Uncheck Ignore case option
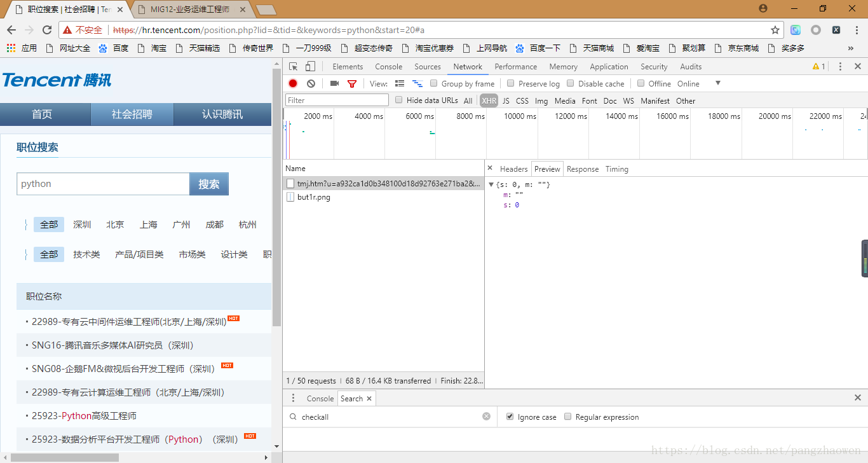Viewport: 868px width, 463px height. [510, 417]
